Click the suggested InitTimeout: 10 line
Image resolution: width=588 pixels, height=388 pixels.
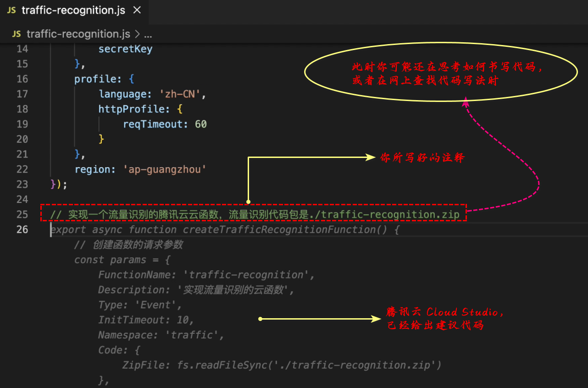click(x=146, y=320)
